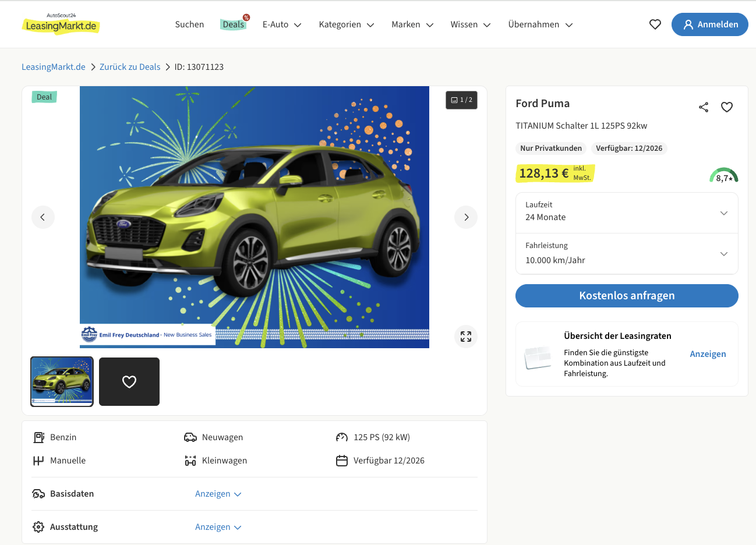This screenshot has height=545, width=756.
Task: Expand the Marken menu
Action: (412, 24)
